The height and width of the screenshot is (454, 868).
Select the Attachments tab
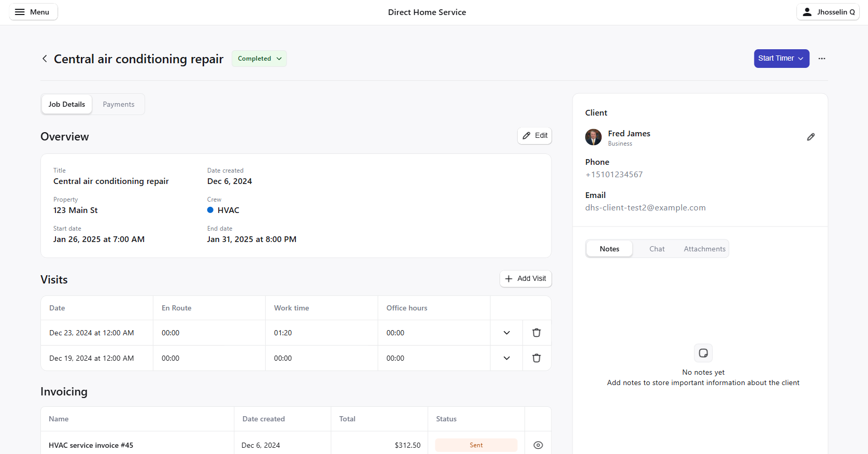[704, 249]
